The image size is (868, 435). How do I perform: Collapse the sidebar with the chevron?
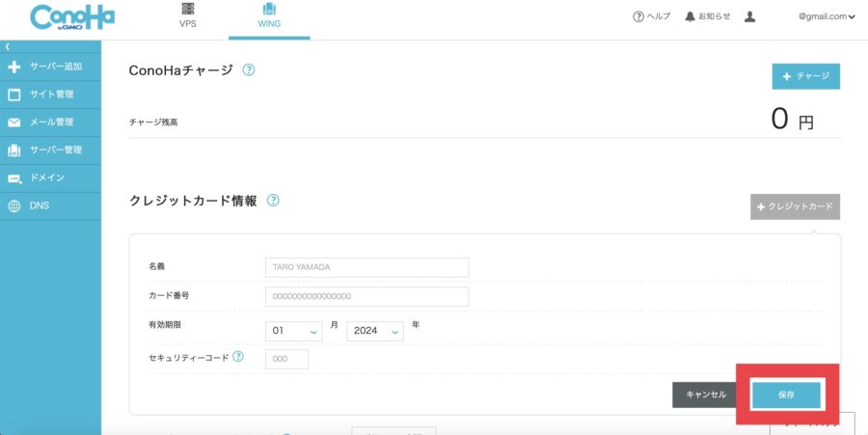pyautogui.click(x=7, y=47)
